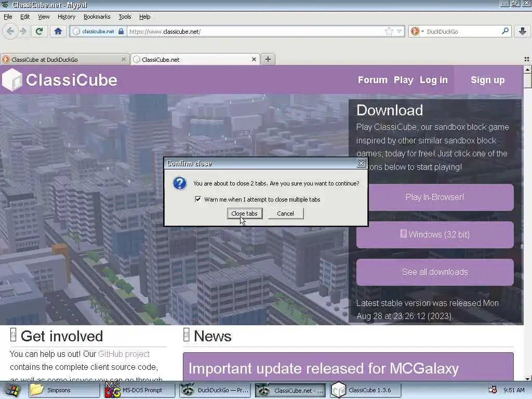The width and height of the screenshot is (532, 399).
Task: Click the page scrollbar up arrow
Action: [x=528, y=70]
